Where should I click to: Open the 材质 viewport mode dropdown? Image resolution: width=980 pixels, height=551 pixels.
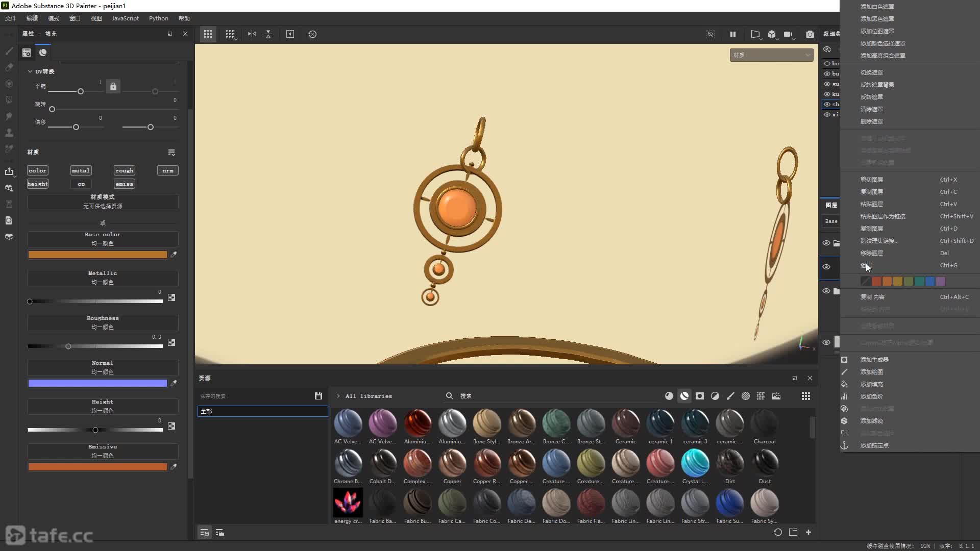coord(771,55)
